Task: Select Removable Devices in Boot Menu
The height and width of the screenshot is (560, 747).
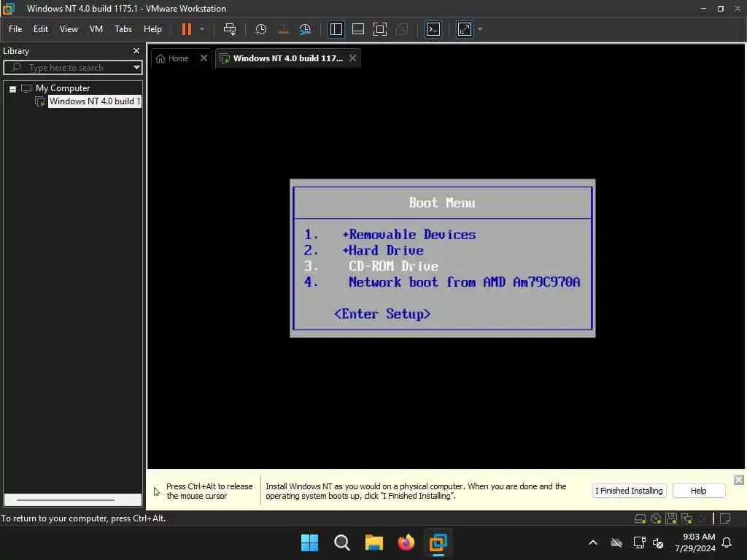Action: click(409, 234)
